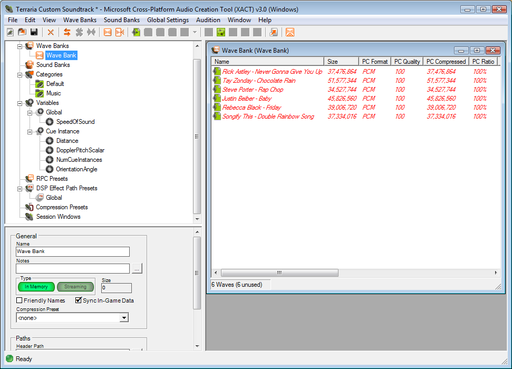Collapse the Categories tree node
This screenshot has height=369, width=512.
point(20,75)
